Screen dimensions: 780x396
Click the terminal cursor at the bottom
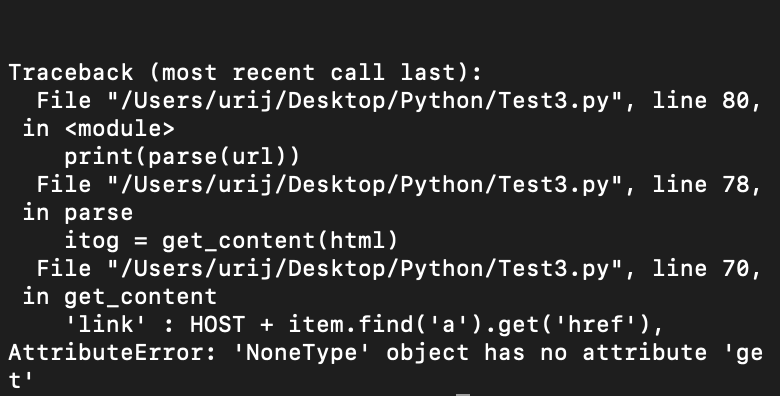click(463, 395)
